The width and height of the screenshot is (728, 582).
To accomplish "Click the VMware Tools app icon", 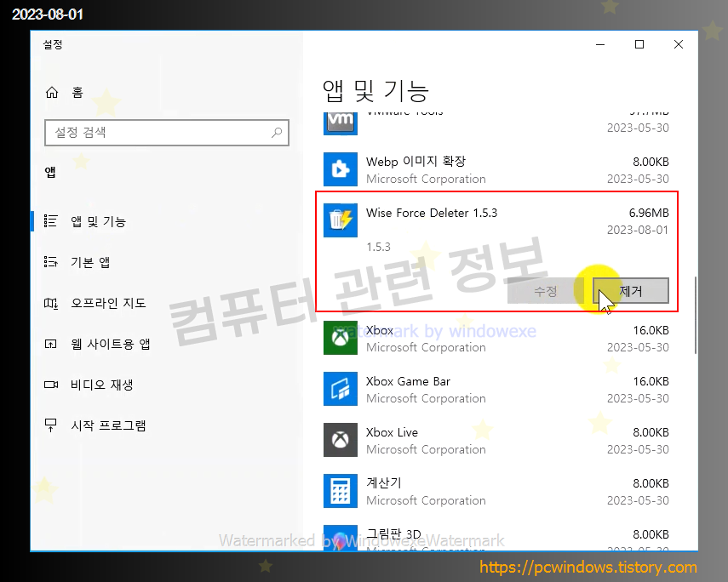I will [x=341, y=123].
